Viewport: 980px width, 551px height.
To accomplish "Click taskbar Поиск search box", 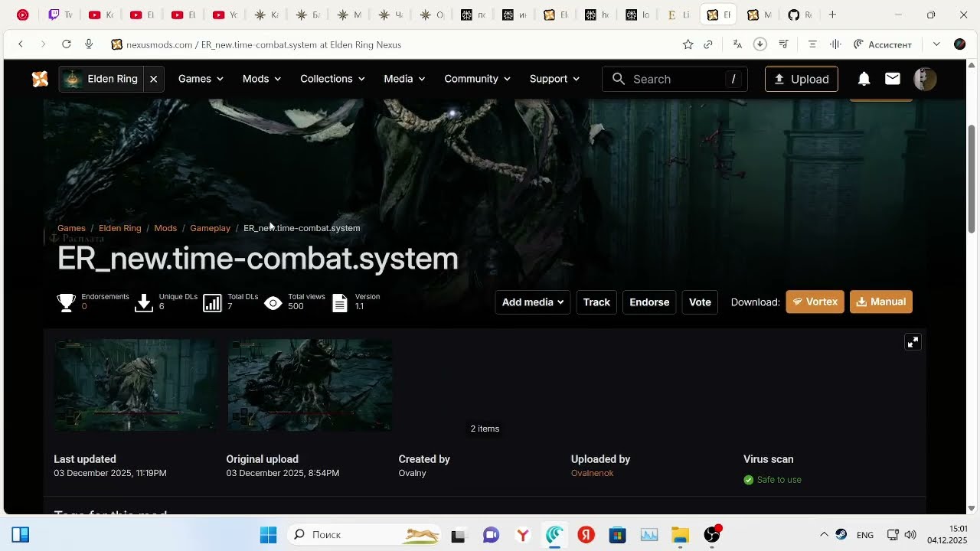I will coord(366,535).
